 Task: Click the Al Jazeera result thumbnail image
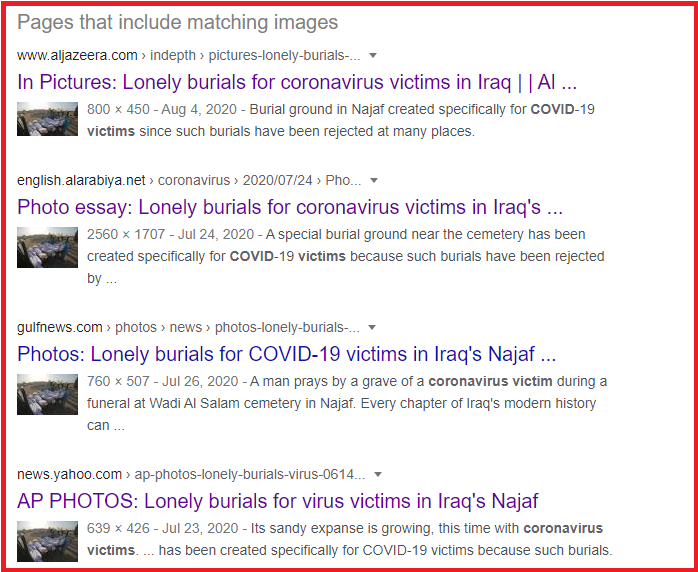tap(47, 119)
